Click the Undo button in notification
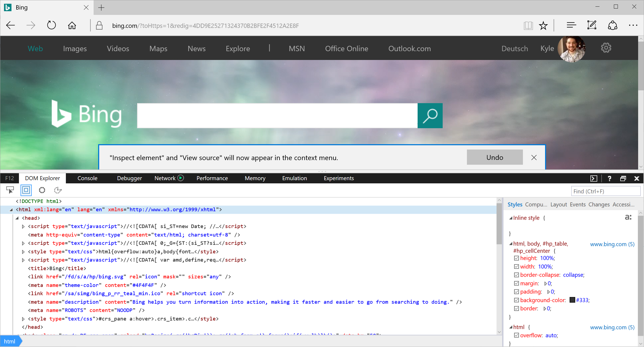 tap(495, 157)
